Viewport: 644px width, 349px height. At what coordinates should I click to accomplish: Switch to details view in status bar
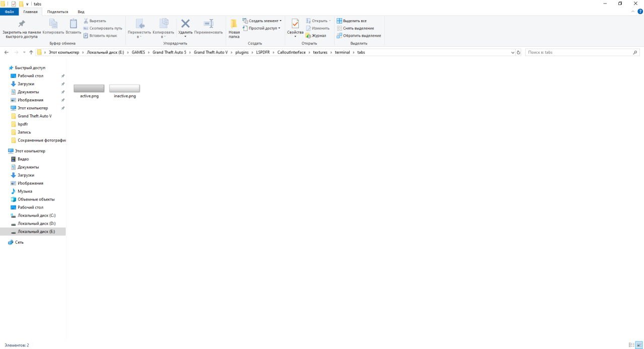click(x=631, y=345)
